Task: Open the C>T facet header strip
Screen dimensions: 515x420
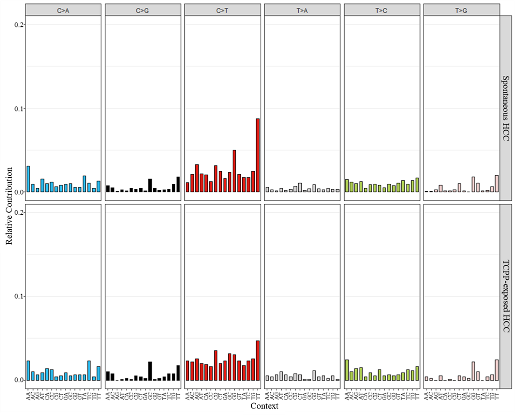Action: (x=222, y=9)
